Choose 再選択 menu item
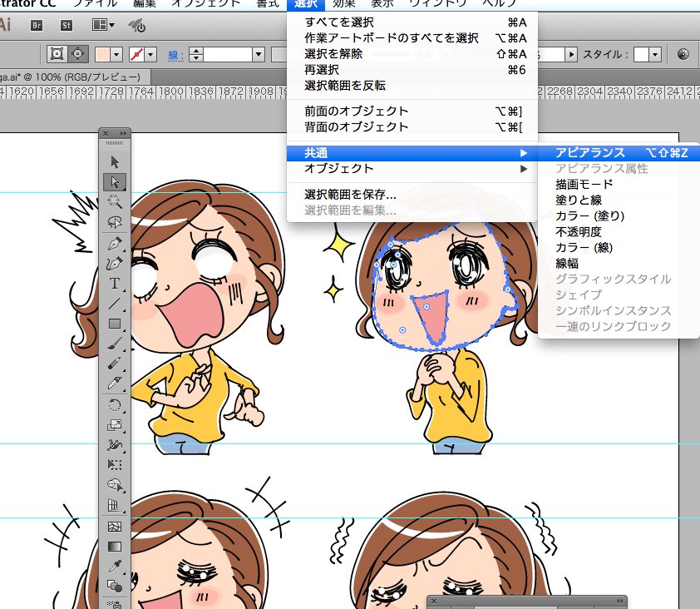This screenshot has height=609, width=700. point(412,70)
